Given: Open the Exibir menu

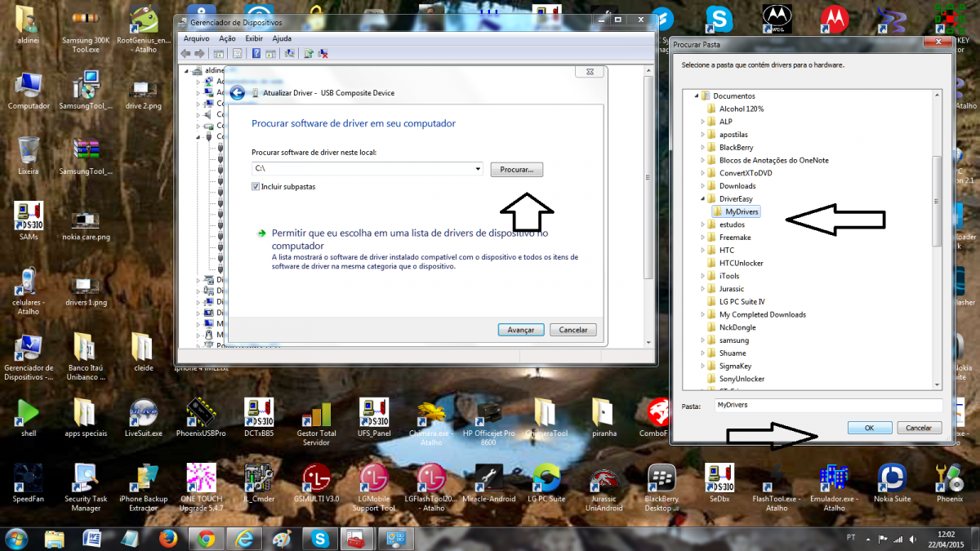Looking at the screenshot, I should click(x=254, y=38).
